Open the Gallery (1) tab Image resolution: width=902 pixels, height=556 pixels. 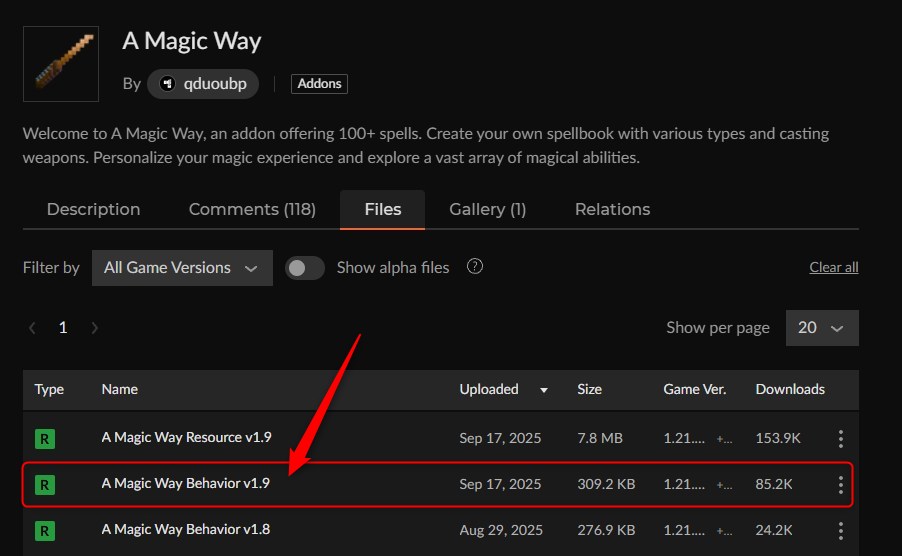(487, 209)
